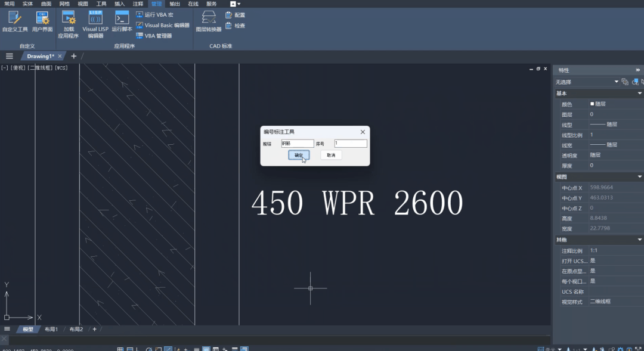This screenshot has width=644, height=351.
Task: Add a new layout with the plus
Action: tap(94, 329)
